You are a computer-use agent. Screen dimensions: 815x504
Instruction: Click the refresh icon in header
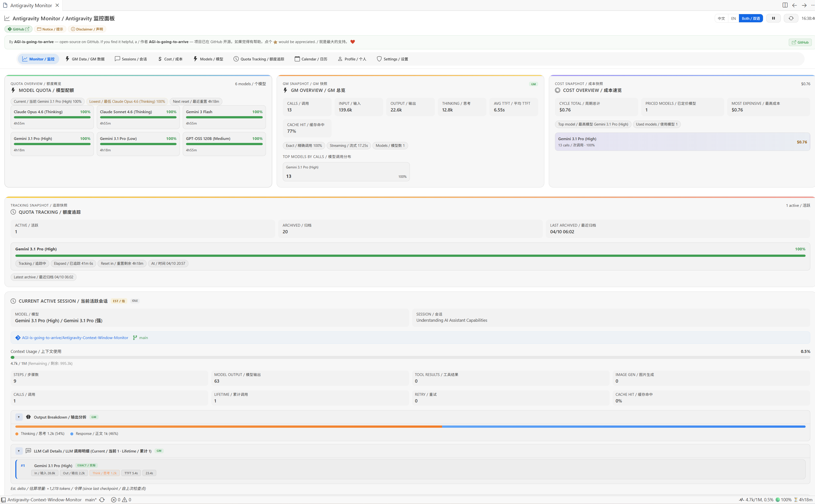point(791,18)
